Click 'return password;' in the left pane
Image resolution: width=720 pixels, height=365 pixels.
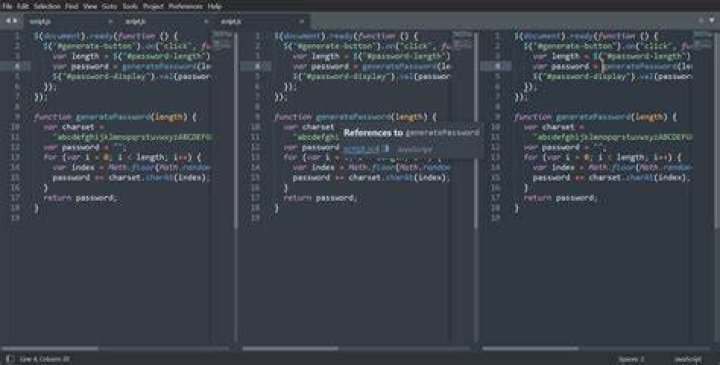pos(80,198)
